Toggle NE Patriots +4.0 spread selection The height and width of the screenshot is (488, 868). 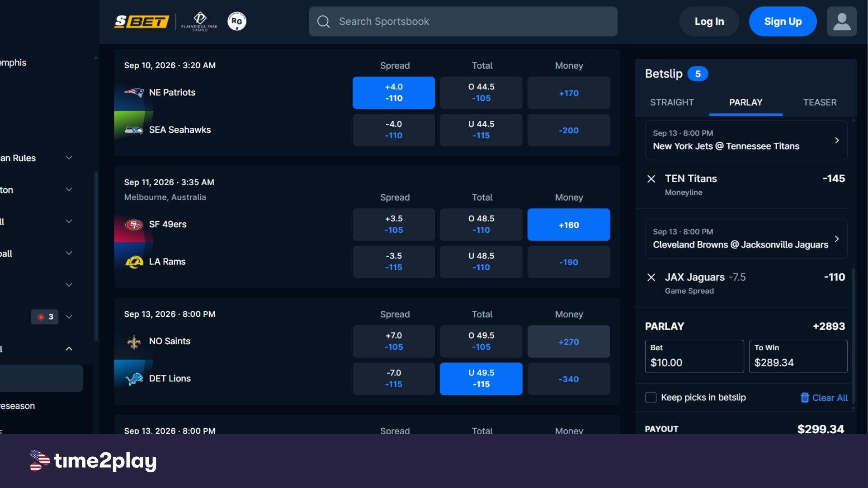[x=393, y=93]
